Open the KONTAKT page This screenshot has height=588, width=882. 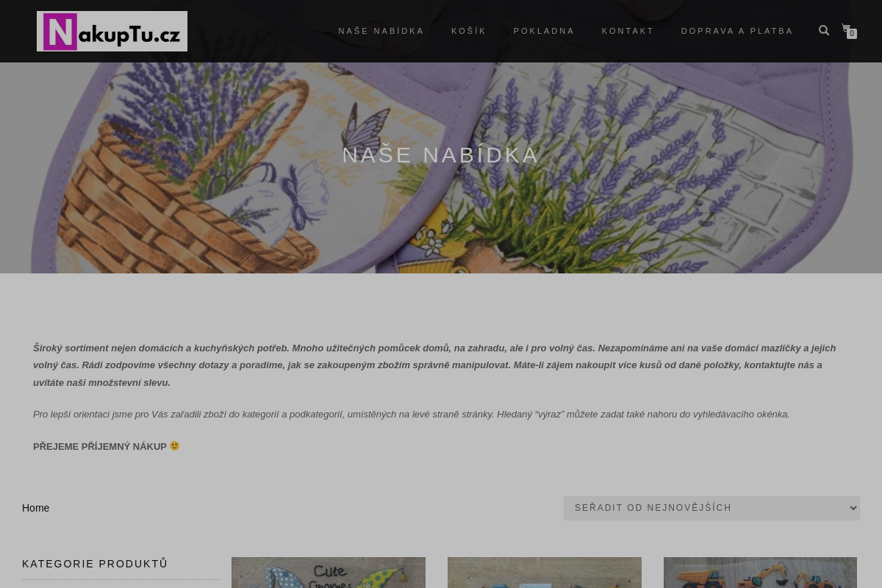[x=628, y=31]
